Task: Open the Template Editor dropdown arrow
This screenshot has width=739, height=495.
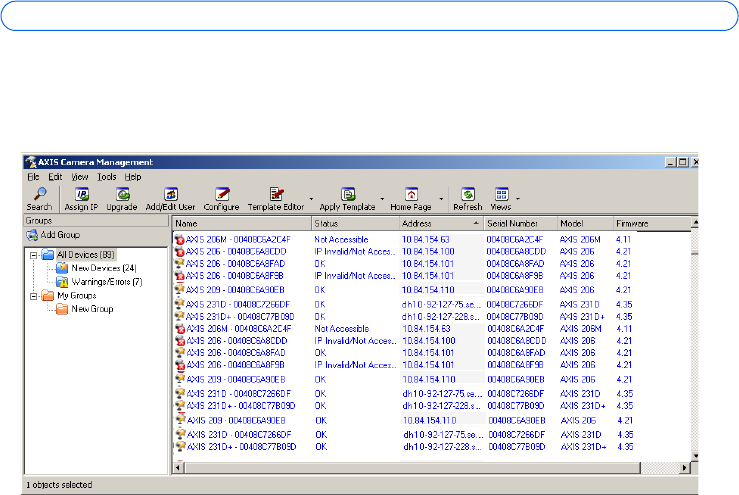Action: click(x=311, y=198)
